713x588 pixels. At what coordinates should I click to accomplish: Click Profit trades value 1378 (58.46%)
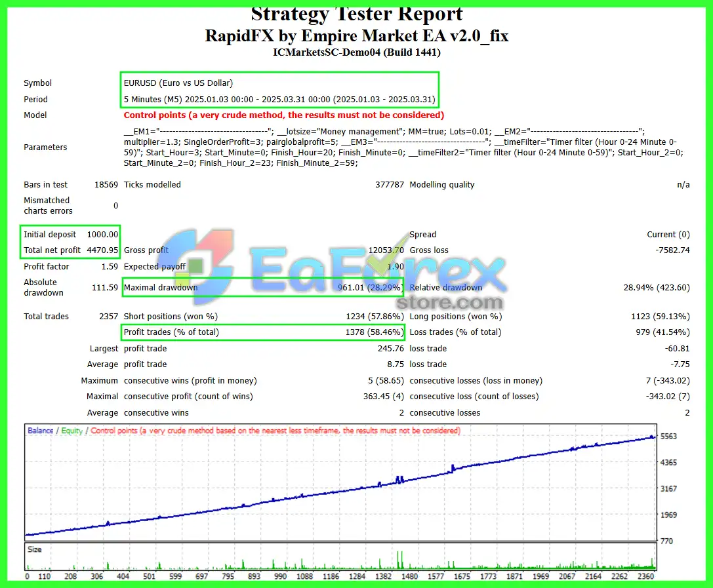(x=375, y=332)
